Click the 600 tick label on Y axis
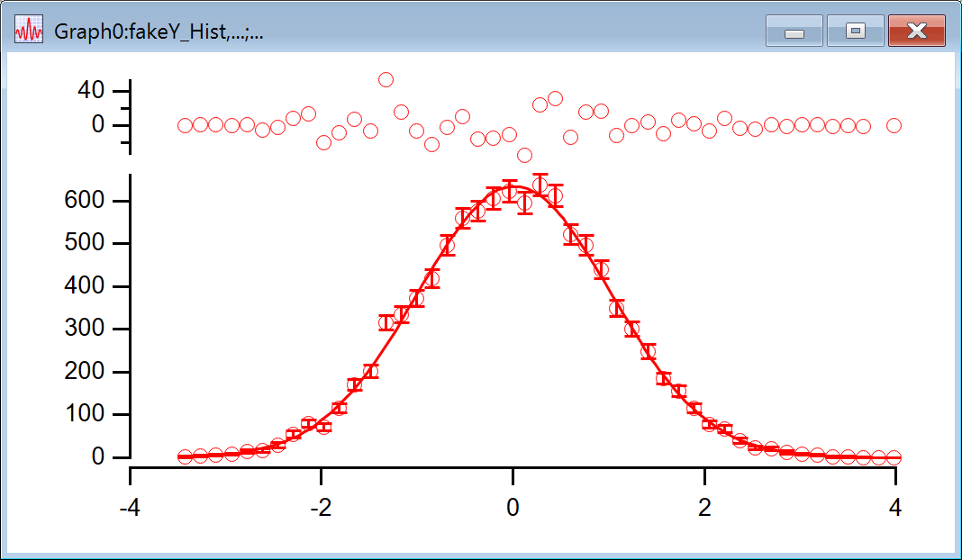This screenshot has width=962, height=560. 85,201
